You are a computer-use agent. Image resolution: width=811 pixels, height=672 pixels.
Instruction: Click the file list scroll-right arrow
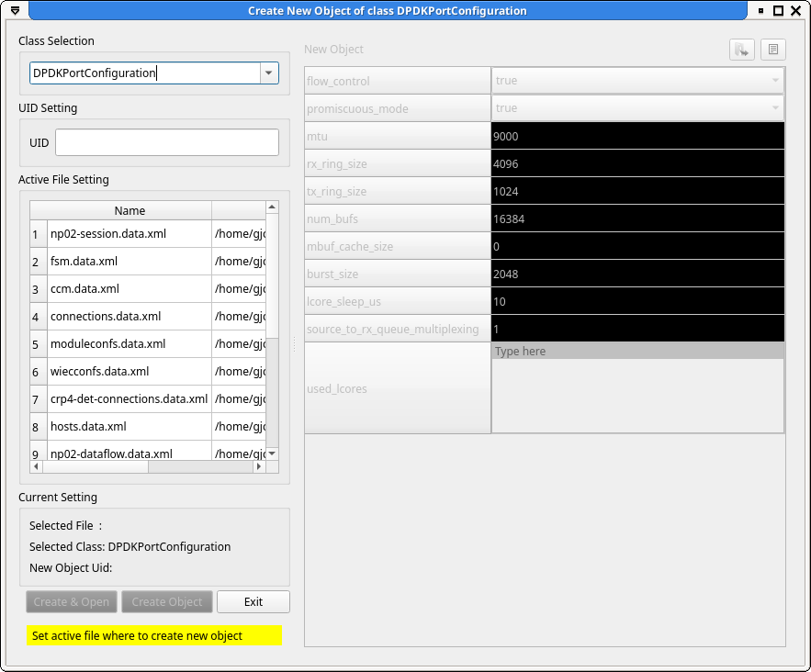pos(259,466)
